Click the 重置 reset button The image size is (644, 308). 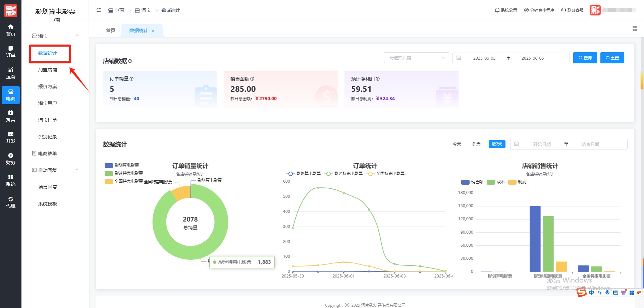(612, 58)
